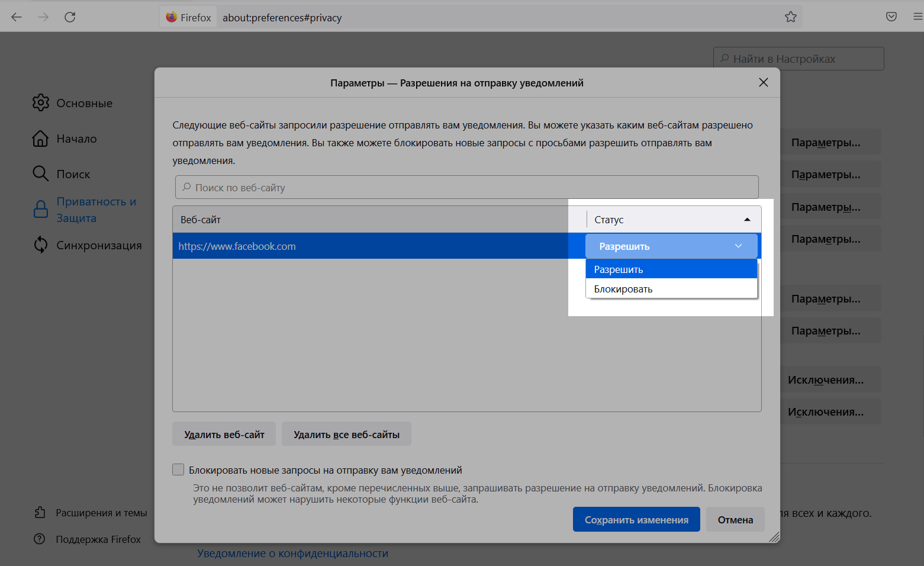The height and width of the screenshot is (566, 924).
Task: Click the Веб-сайт column header
Action: 379,220
